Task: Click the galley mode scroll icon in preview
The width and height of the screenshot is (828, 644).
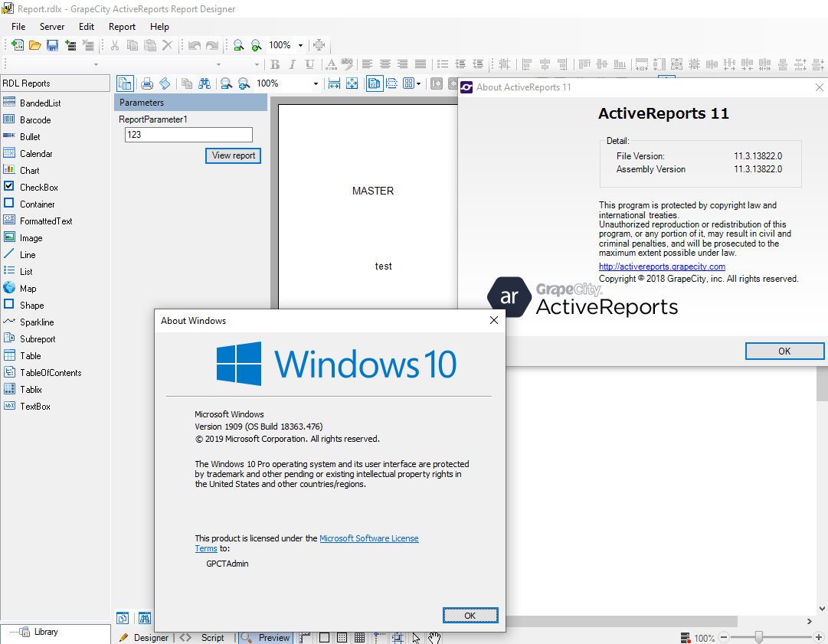Action: click(165, 83)
